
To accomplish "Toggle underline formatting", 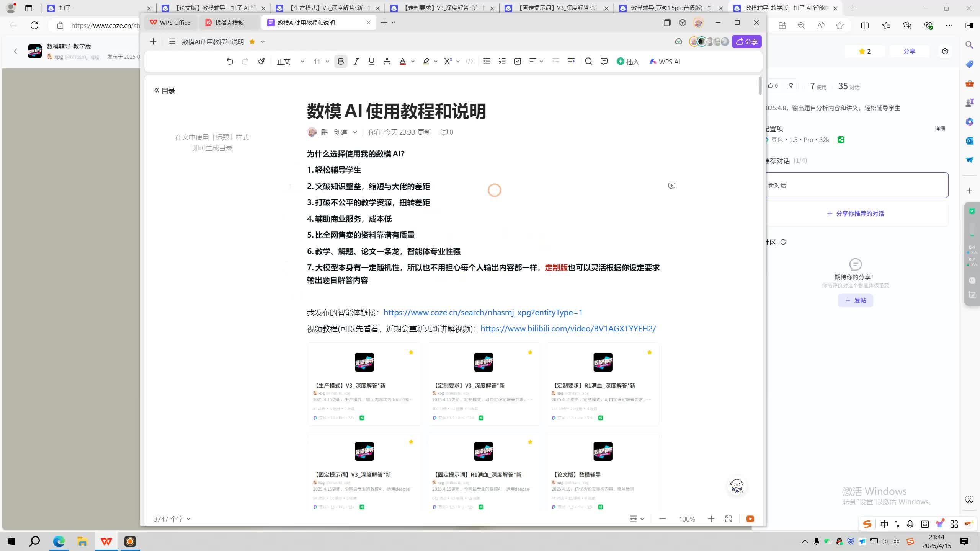I will 371,61.
